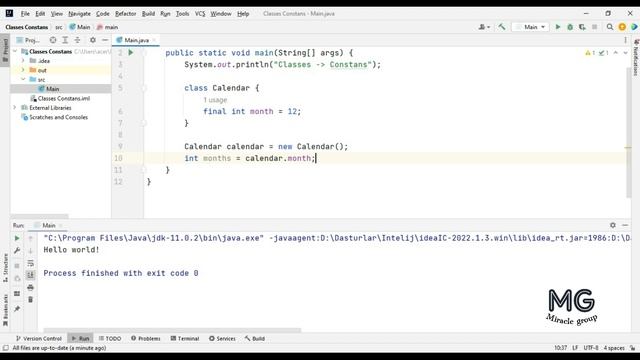
Task: Go to previous highlighted problem arrow
Action: pyautogui.click(x=616, y=53)
